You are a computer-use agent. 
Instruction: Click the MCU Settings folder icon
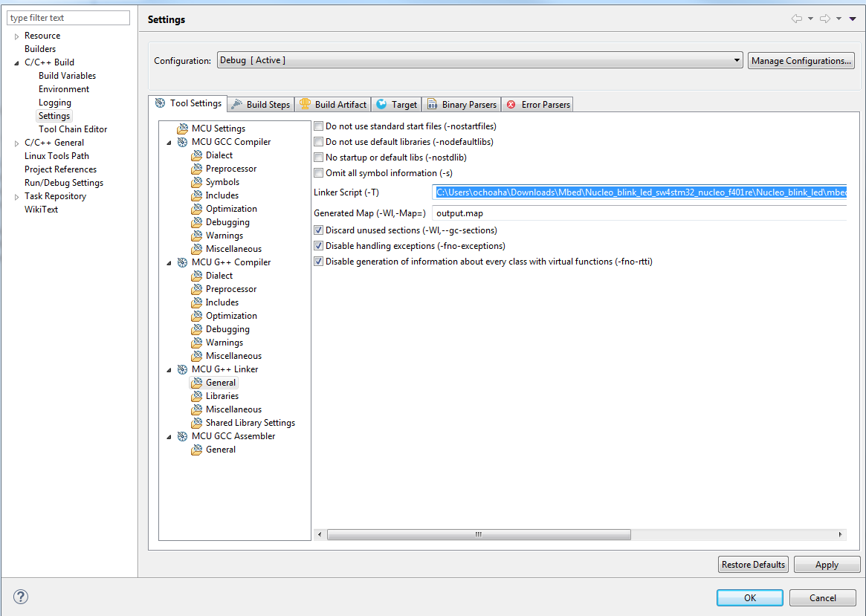[182, 129]
